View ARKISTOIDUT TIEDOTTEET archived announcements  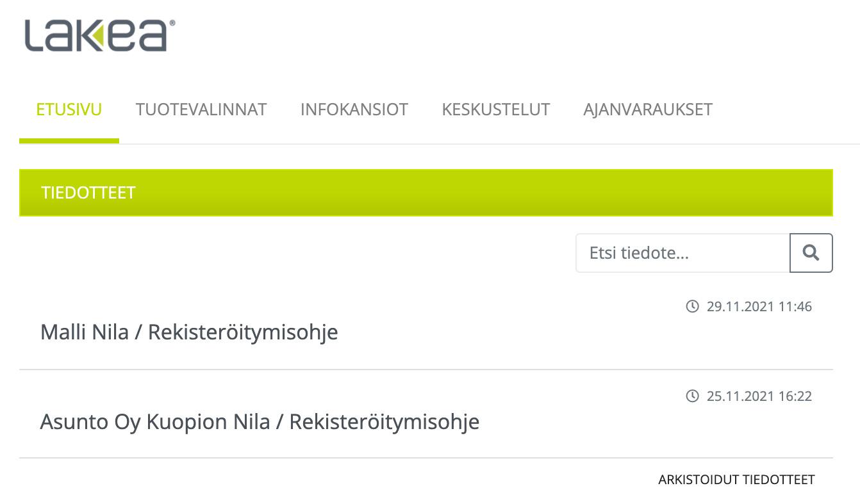click(x=736, y=480)
